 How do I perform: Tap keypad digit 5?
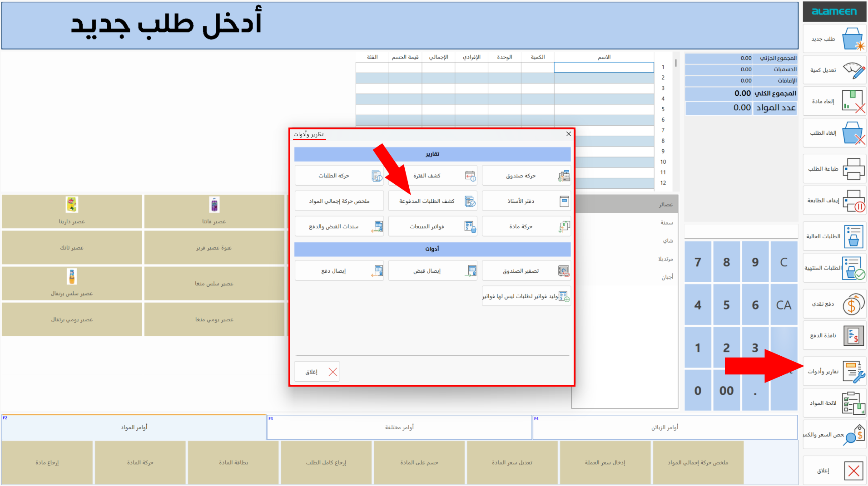[726, 305]
